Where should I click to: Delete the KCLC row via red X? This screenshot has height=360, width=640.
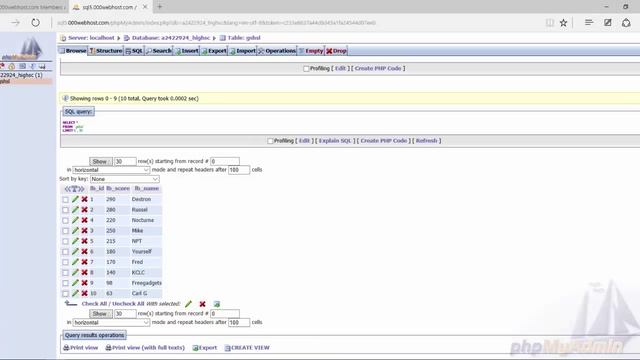tap(84, 272)
